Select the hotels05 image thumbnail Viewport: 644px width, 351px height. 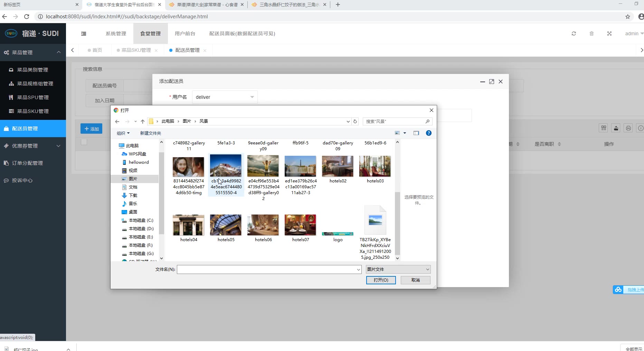[226, 225]
